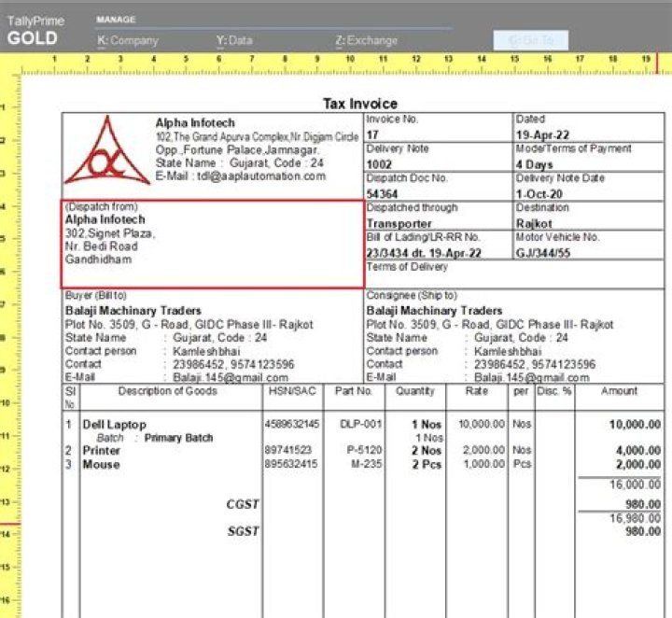Select the Alpha Infotech company name header

pyautogui.click(x=195, y=123)
